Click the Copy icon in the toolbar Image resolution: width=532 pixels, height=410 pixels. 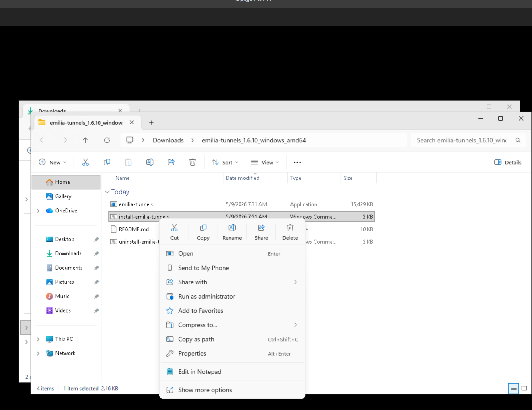click(107, 162)
